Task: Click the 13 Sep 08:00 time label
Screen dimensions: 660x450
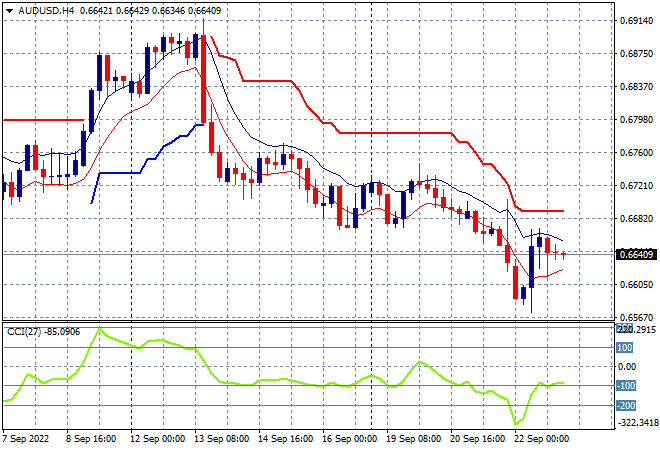Action: coord(221,439)
